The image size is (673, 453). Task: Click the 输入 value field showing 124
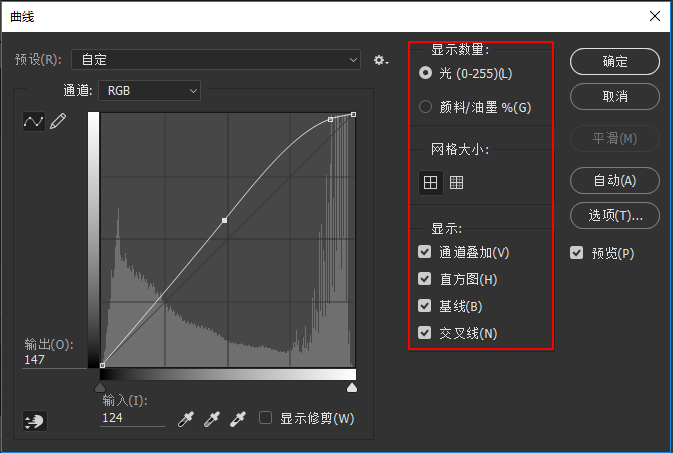[133, 418]
